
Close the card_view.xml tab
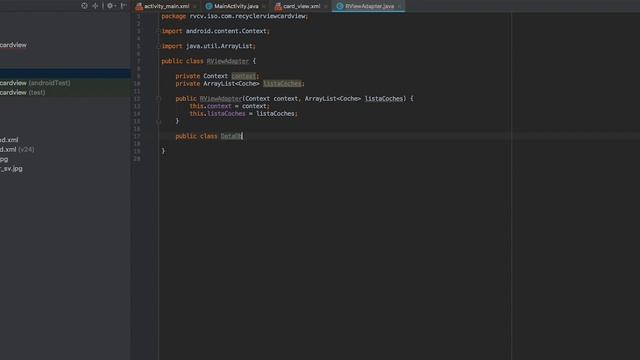(325, 7)
